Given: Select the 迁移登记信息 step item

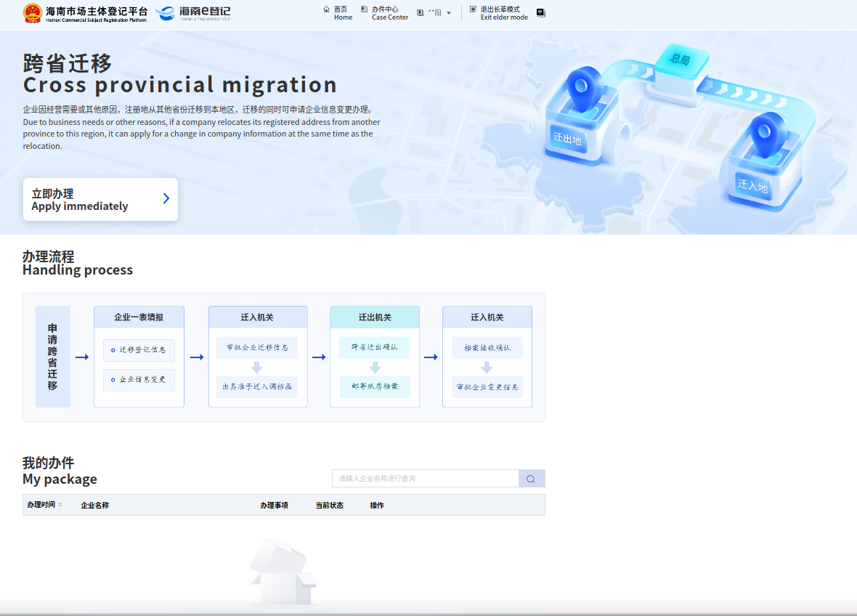Looking at the screenshot, I should click(139, 350).
